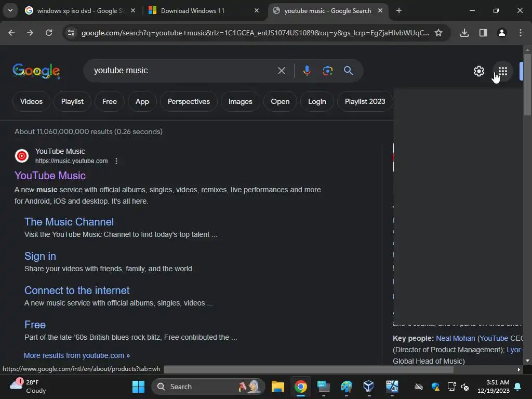Open the YouTube Music main result link
Image resolution: width=532 pixels, height=399 pixels.
point(50,176)
